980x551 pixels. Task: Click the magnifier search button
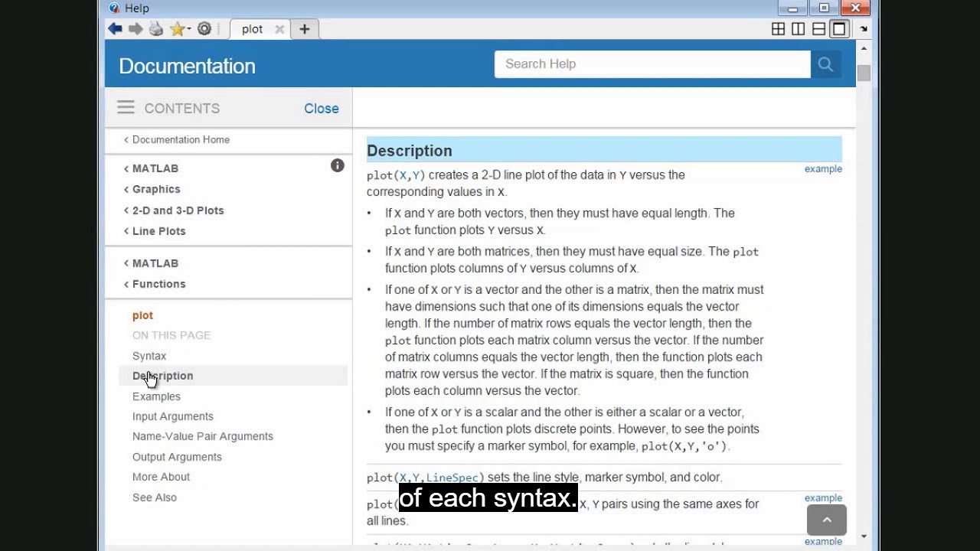click(825, 64)
